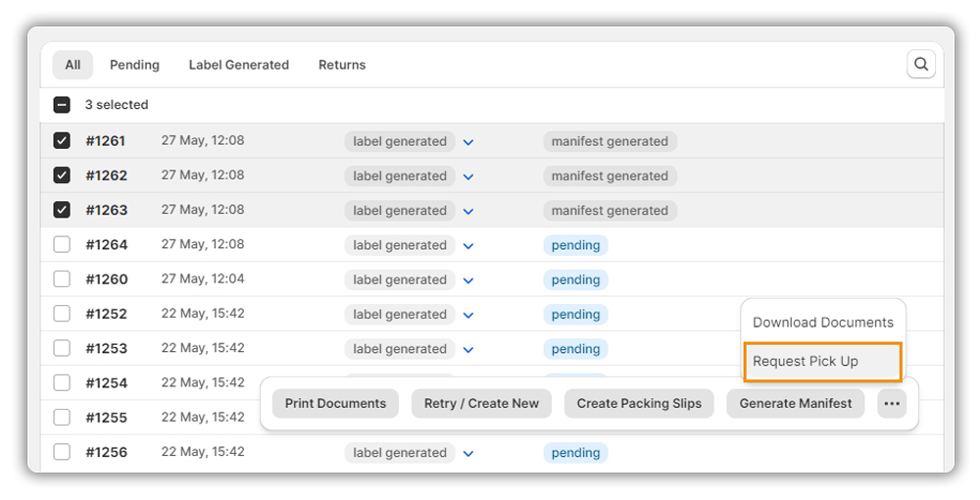Expand label status chevron for order #1252

(x=468, y=315)
